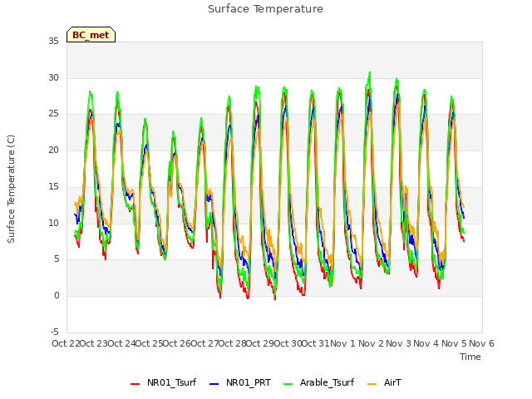Toggle the AirT legend entry
Image resolution: width=532 pixels, height=399 pixels.
pos(384,382)
